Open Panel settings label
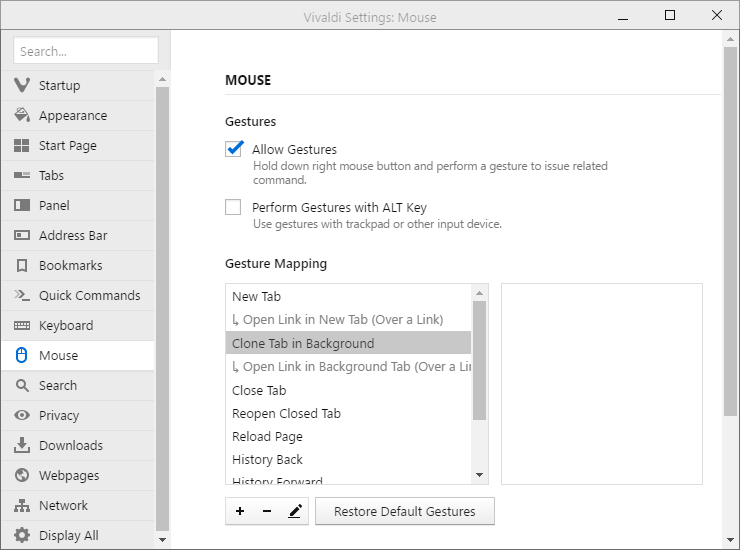The width and height of the screenshot is (740, 550). pyautogui.click(x=54, y=205)
